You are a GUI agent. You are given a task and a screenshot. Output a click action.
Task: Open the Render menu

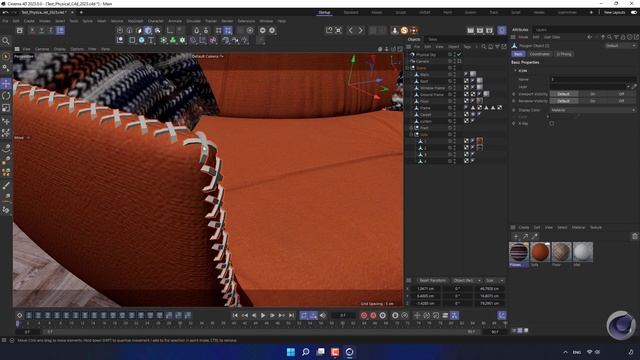227,21
